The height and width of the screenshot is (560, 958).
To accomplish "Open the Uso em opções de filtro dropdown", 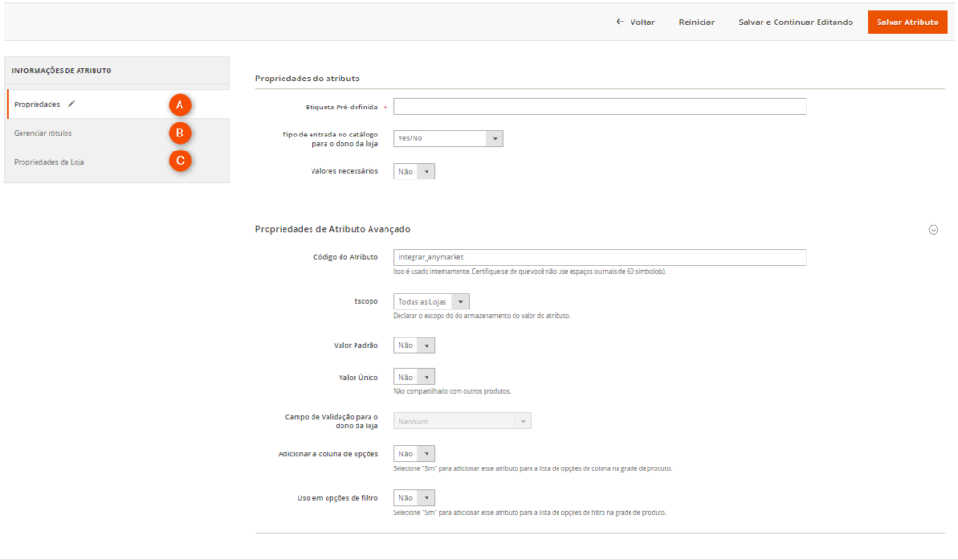I will pos(414,497).
